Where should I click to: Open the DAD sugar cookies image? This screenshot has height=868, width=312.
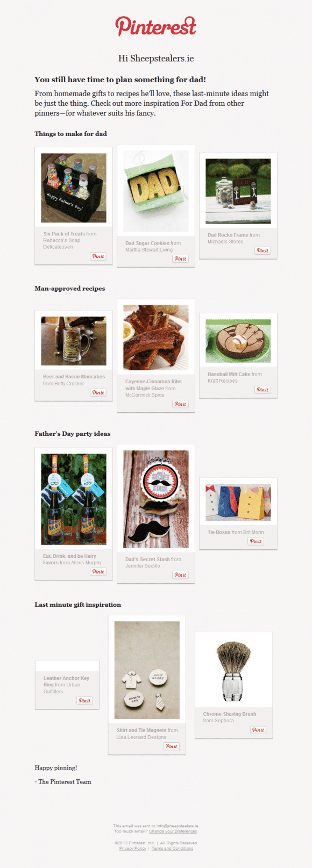coord(156,191)
